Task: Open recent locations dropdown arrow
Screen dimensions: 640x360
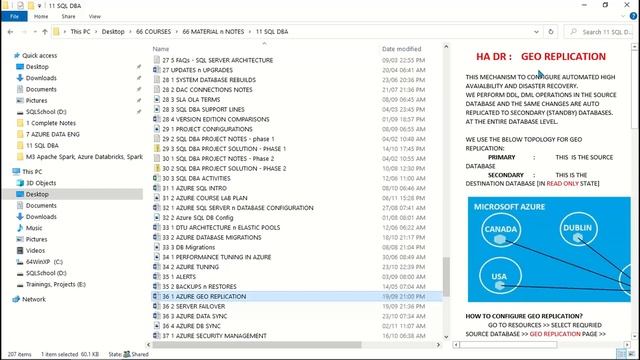Action: (36, 32)
